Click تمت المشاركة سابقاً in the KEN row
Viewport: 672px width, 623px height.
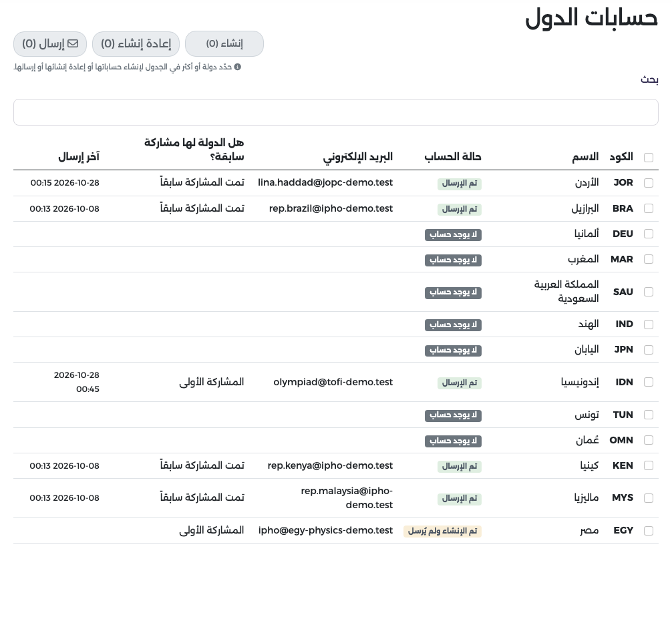coord(202,465)
